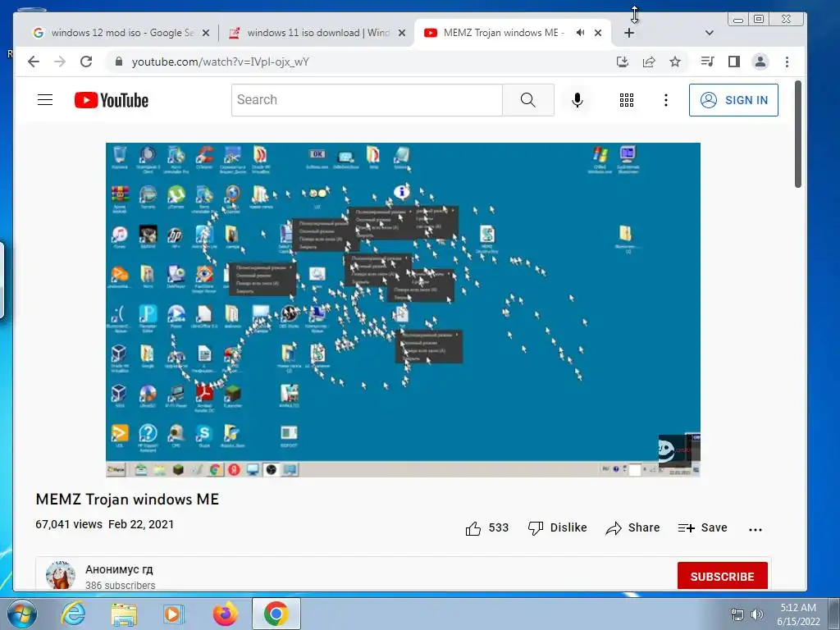The width and height of the screenshot is (840, 630).
Task: Click the 386 subscribers text
Action: pyautogui.click(x=120, y=586)
